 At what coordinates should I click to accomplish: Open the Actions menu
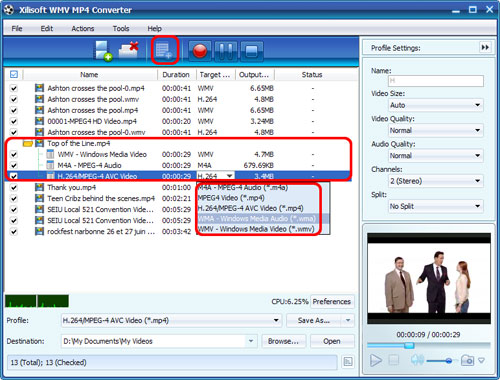point(83,29)
